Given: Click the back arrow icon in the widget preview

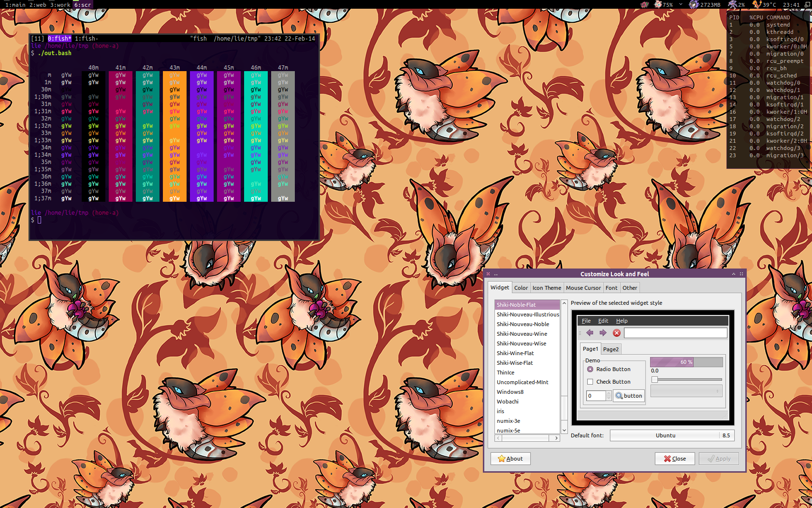Looking at the screenshot, I should [590, 333].
